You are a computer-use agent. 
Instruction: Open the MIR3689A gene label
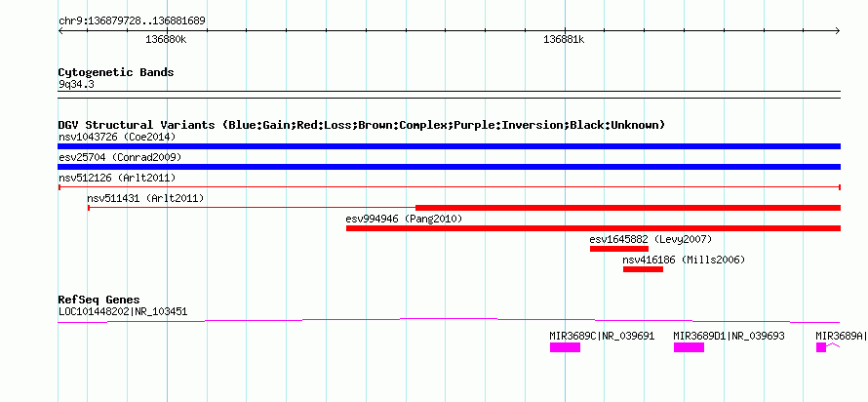pos(842,336)
